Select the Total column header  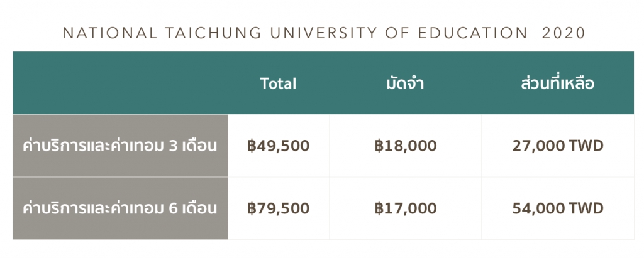pos(278,83)
